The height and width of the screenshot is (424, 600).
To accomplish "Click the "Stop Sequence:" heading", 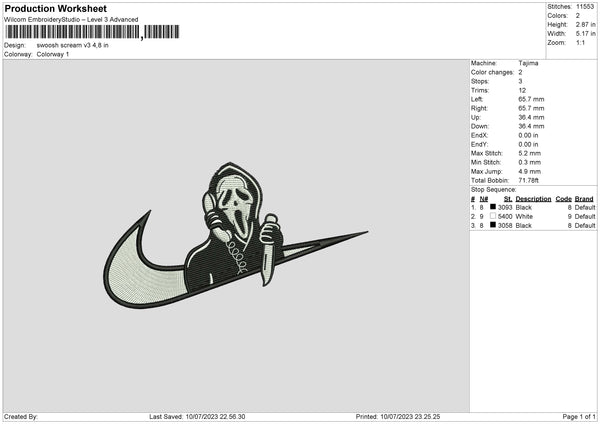I will tap(494, 189).
